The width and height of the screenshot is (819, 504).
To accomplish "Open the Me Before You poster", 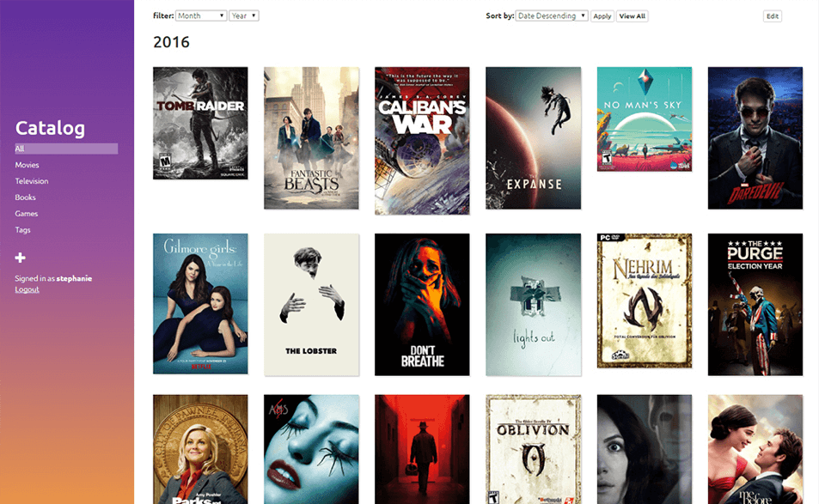I will 755,449.
